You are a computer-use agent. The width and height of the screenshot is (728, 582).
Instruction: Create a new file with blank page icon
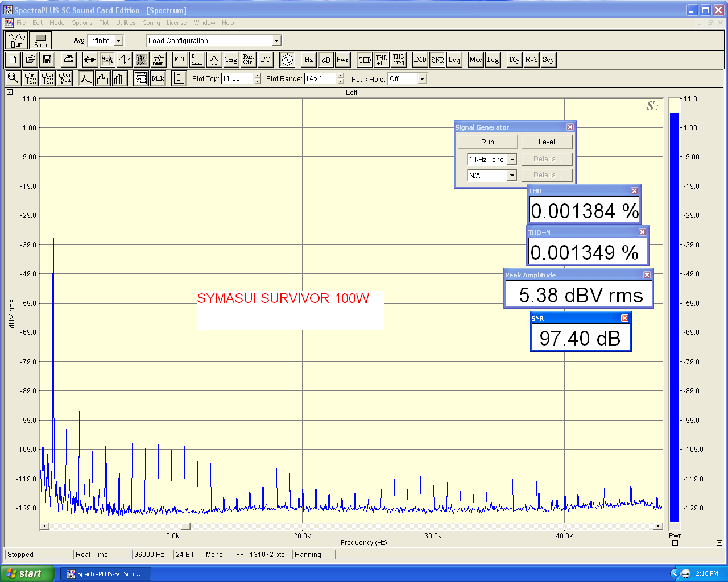pyautogui.click(x=13, y=60)
